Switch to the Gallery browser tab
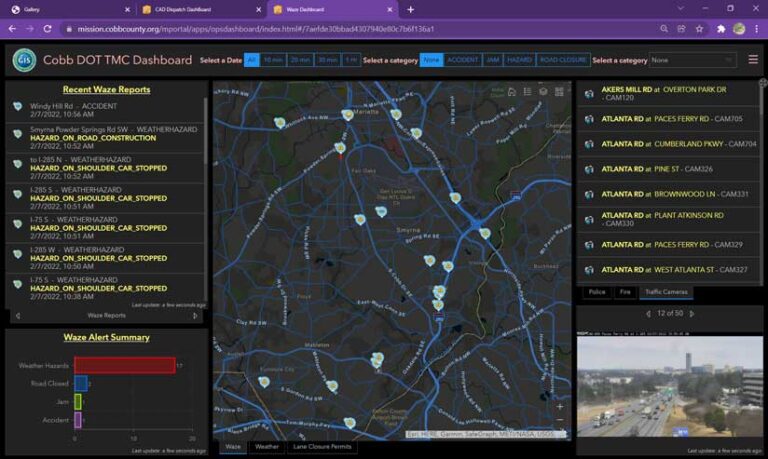The image size is (768, 459). tap(70, 9)
